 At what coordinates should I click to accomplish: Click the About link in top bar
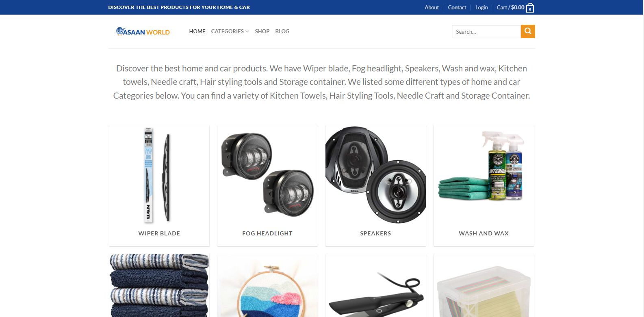432,7
